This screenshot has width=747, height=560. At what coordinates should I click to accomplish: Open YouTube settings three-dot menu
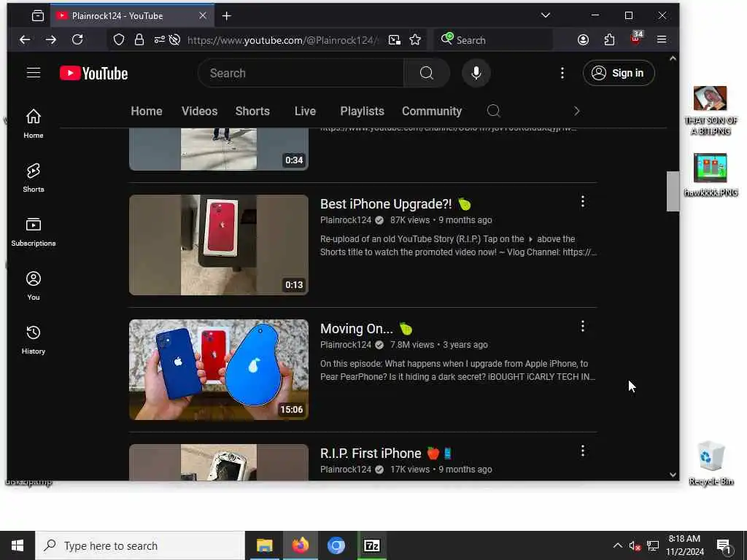[x=562, y=73]
